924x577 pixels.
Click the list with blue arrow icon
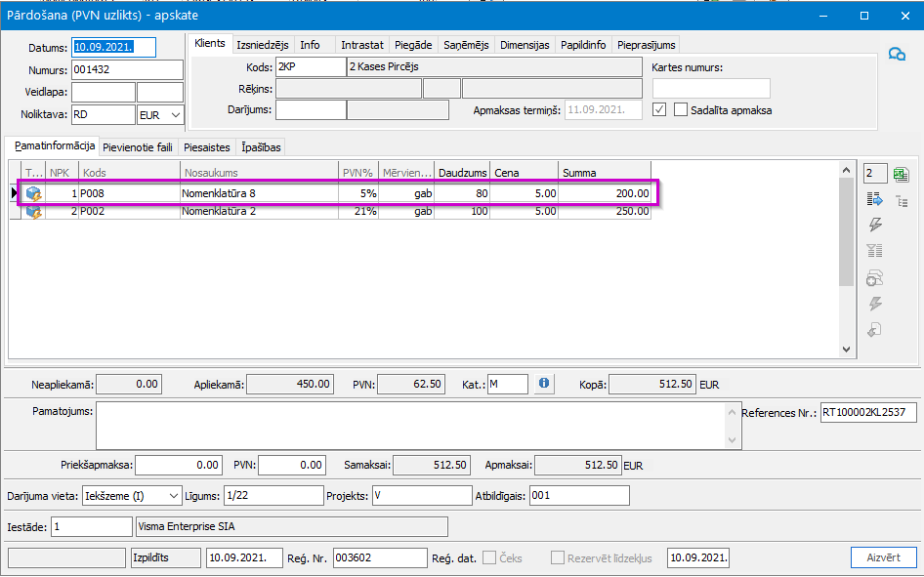(874, 200)
